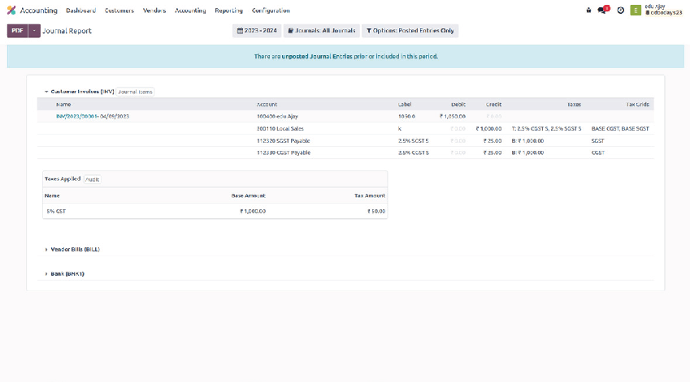Image resolution: width=690 pixels, height=382 pixels.
Task: Open the Reporting menu
Action: pyautogui.click(x=228, y=11)
